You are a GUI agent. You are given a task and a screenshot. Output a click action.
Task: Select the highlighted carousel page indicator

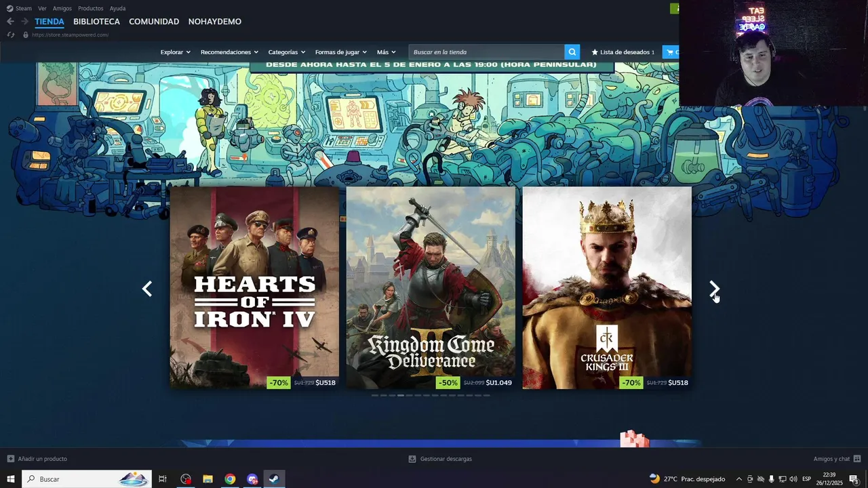[x=401, y=395]
